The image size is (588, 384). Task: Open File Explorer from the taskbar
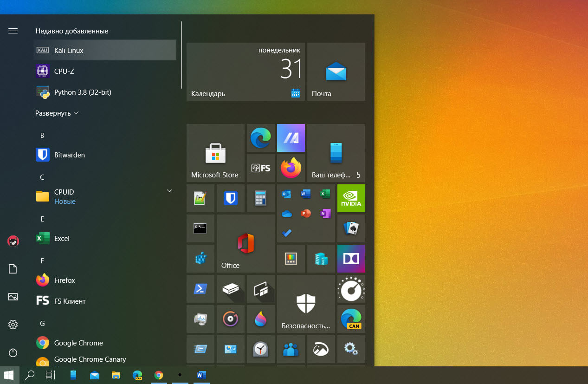pyautogui.click(x=116, y=375)
